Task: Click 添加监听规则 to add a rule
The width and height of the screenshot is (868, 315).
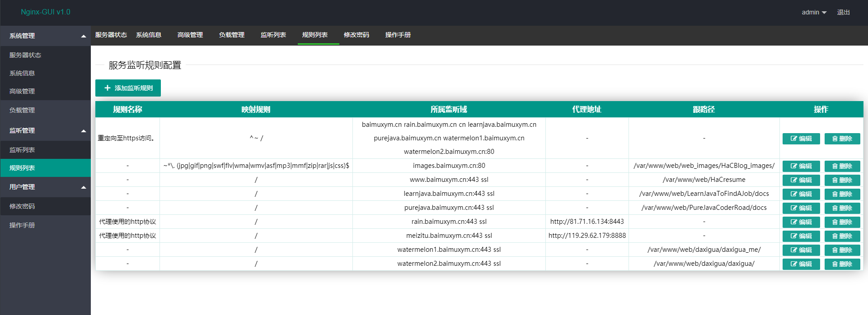Action: coord(128,88)
